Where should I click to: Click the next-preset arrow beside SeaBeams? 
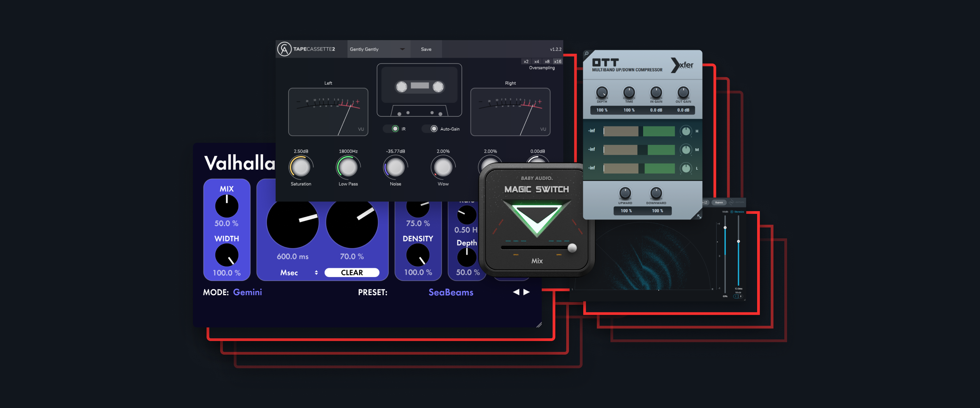pyautogui.click(x=526, y=292)
